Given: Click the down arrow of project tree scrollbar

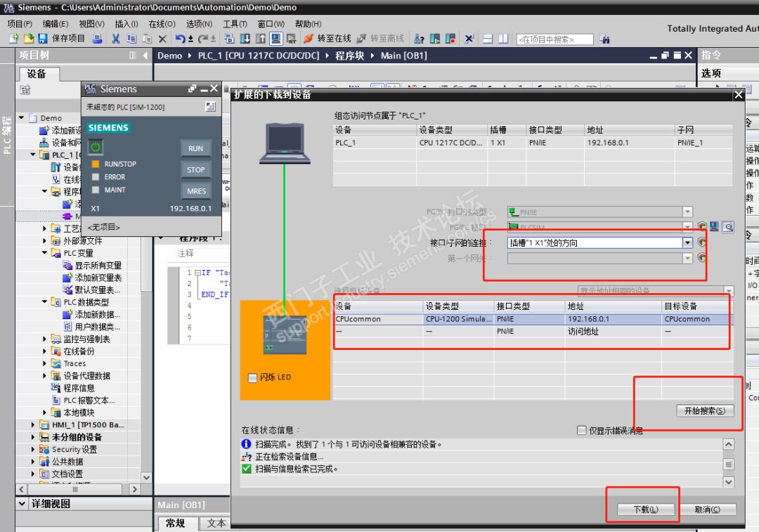Looking at the screenshot, I should point(146,477).
